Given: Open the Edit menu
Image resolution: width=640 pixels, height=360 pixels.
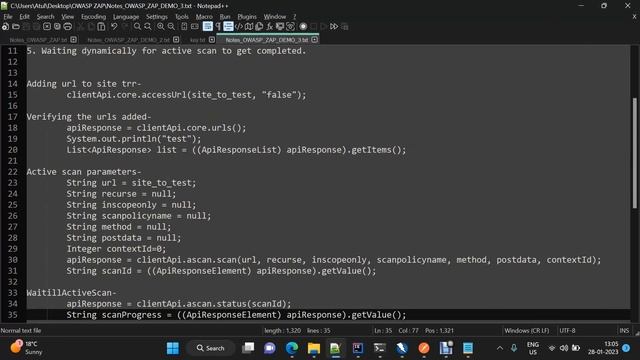Looking at the screenshot, I should tap(24, 17).
